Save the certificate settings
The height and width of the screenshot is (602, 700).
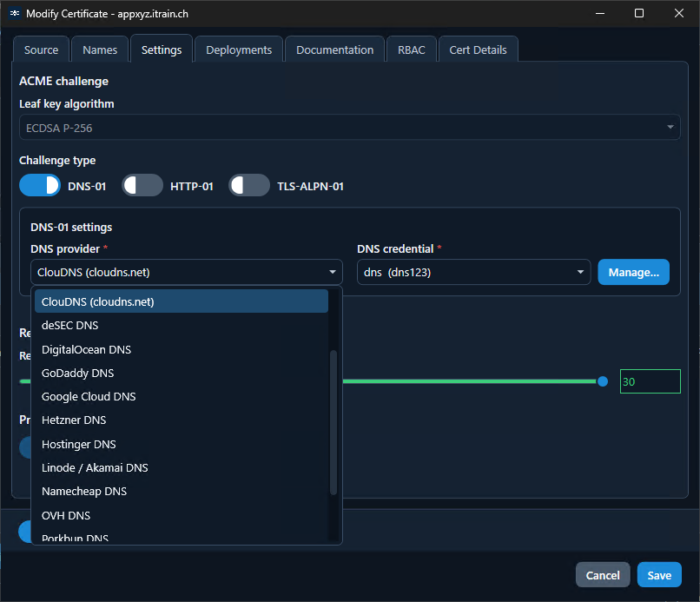[x=659, y=575]
